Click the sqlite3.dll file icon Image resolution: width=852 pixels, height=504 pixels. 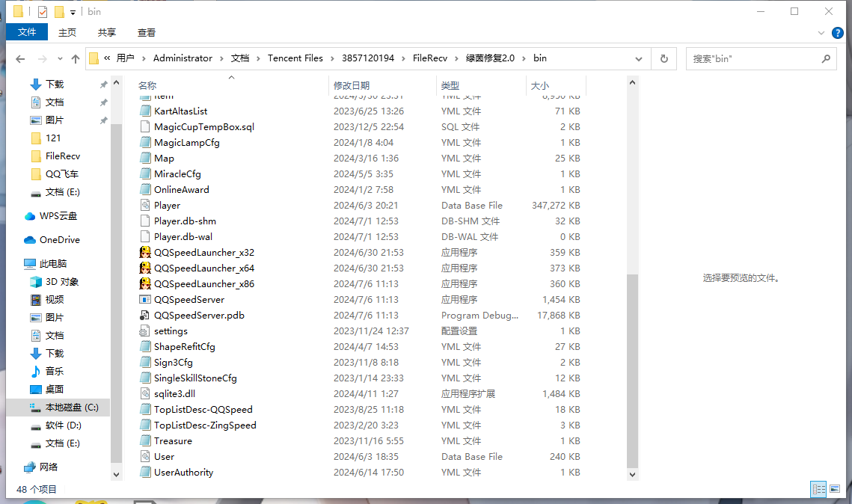click(146, 394)
